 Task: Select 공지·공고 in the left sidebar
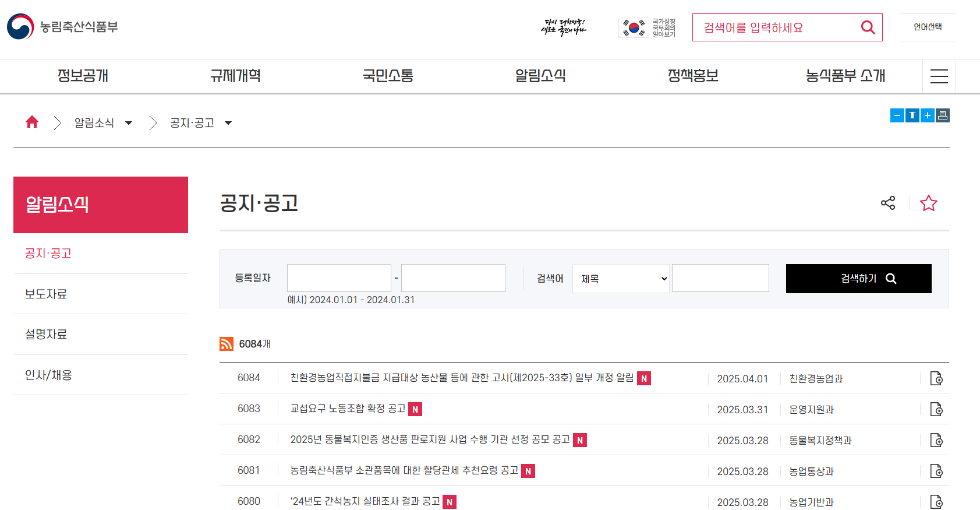[101, 254]
